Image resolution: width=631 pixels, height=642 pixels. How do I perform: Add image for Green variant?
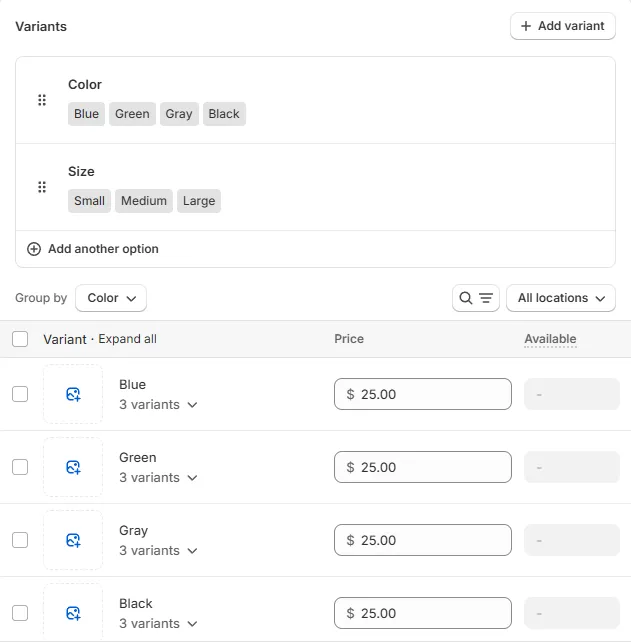[73, 467]
